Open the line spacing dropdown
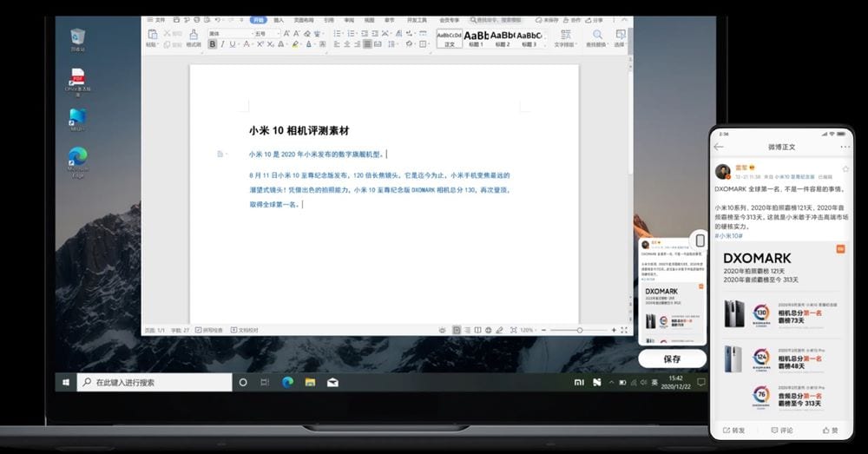Viewport: 868px width, 454px height. coord(392,43)
